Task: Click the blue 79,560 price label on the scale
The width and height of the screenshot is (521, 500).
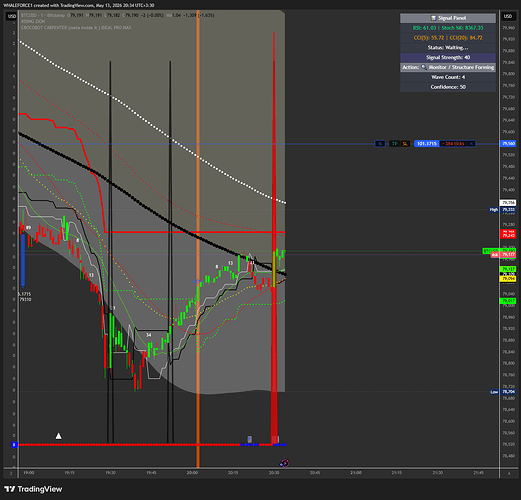Action: tap(508, 144)
